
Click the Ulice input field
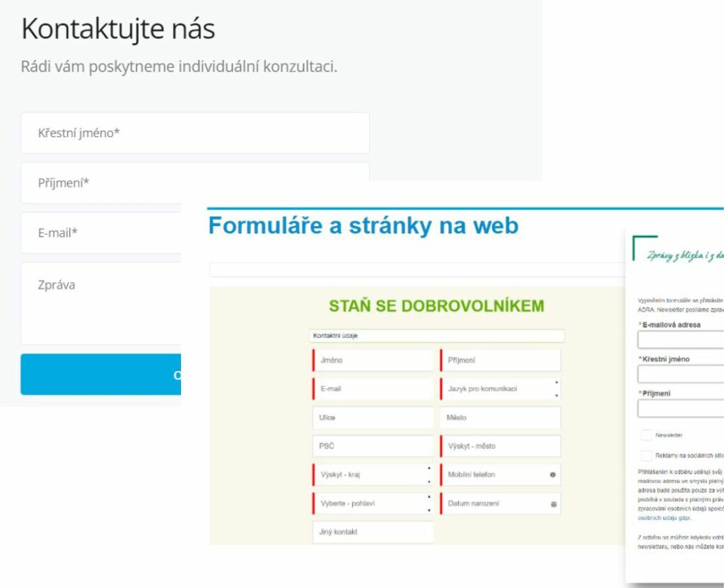pyautogui.click(x=373, y=418)
